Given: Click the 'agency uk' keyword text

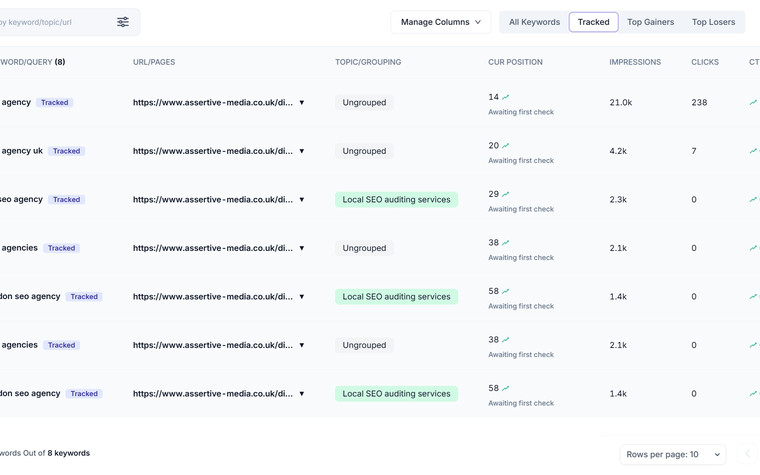Looking at the screenshot, I should point(22,151).
